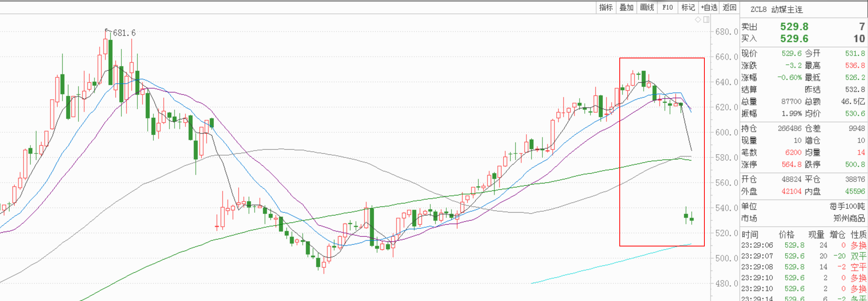
Task: Click the 最低 value 526.2
Action: [x=855, y=77]
